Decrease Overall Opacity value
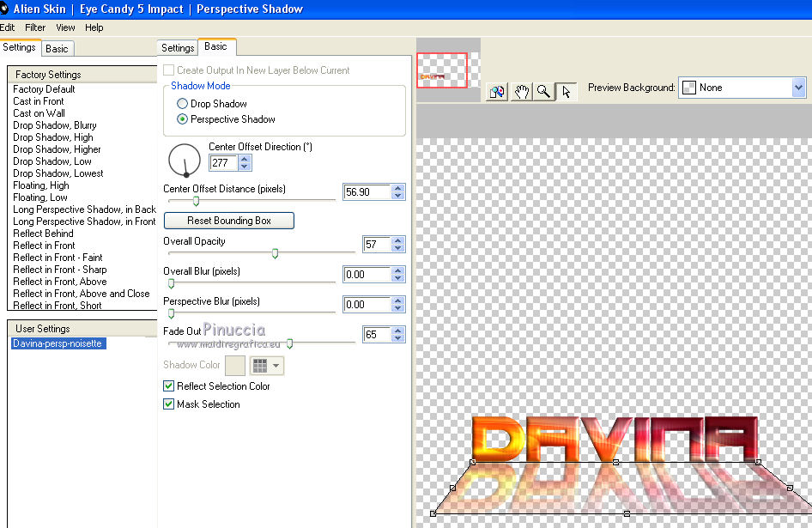The height and width of the screenshot is (528, 812). click(x=397, y=248)
